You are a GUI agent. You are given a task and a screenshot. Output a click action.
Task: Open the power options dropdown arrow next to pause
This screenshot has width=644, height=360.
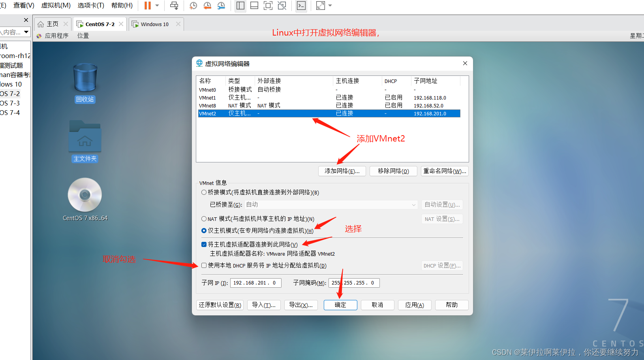pos(157,6)
